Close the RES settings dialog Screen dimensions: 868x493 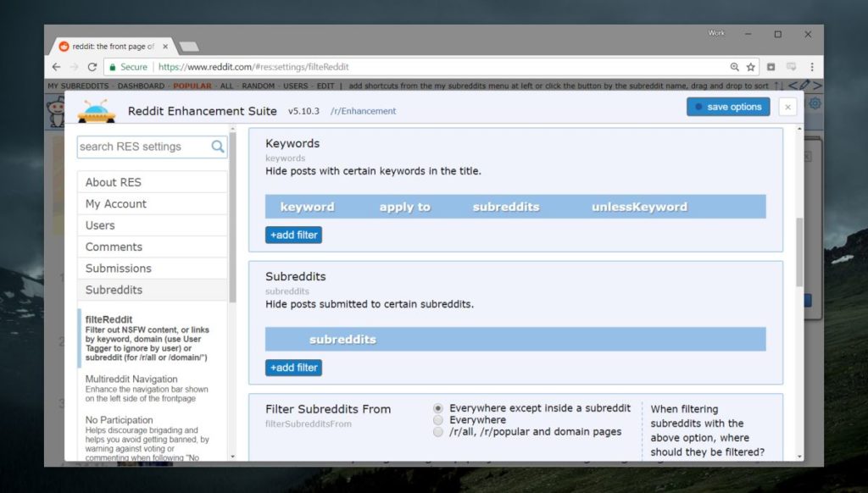click(x=787, y=108)
